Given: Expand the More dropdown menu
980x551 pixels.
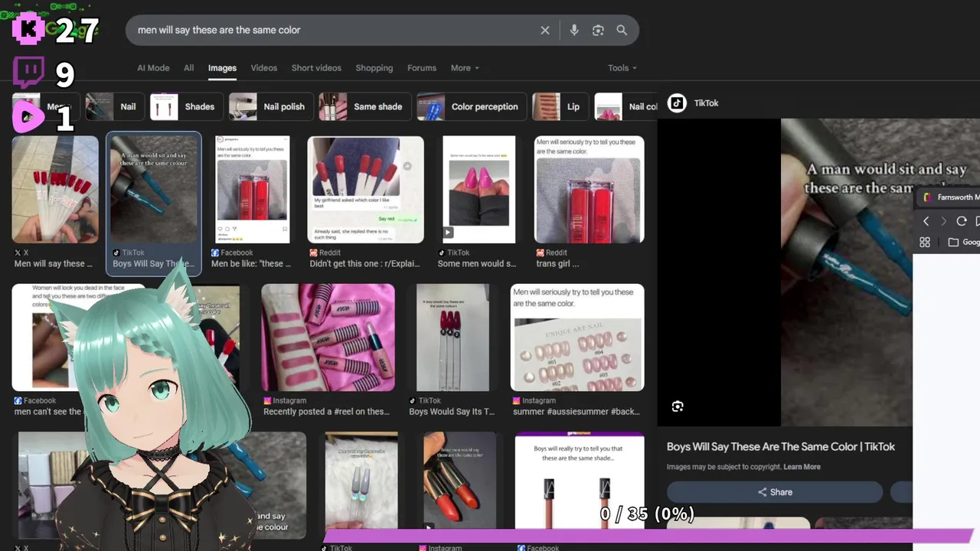Looking at the screenshot, I should tap(465, 68).
